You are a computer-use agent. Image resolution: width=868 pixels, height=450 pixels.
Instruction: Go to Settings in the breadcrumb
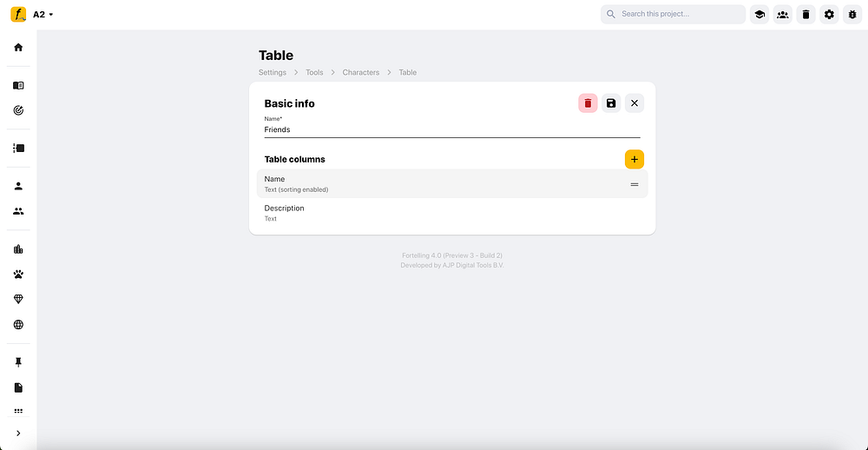point(273,73)
